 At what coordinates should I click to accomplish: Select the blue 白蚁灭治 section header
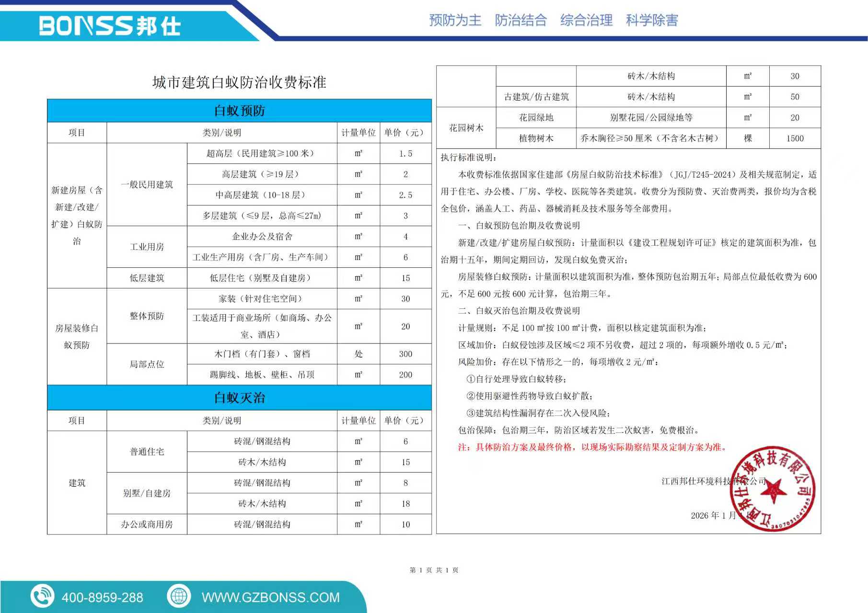(239, 397)
